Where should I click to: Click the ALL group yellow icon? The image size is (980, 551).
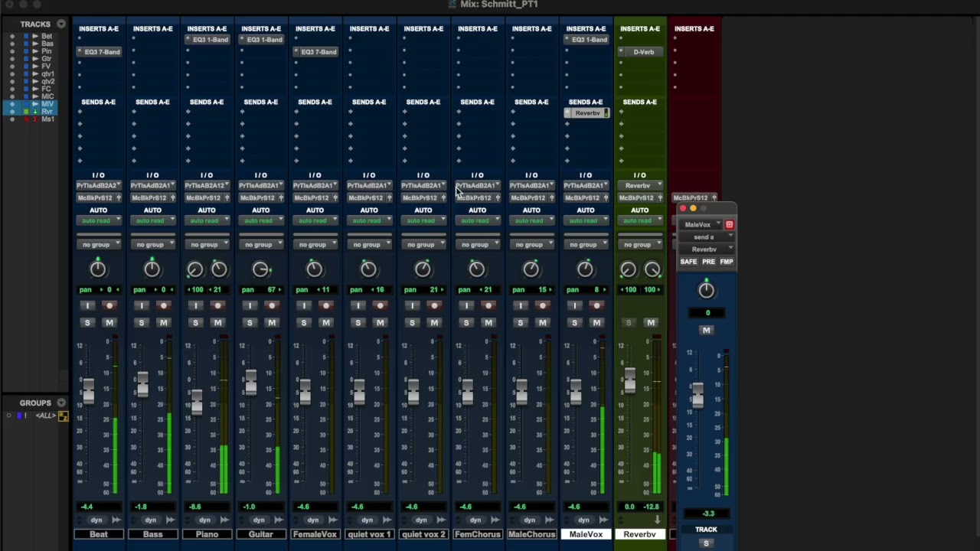tap(64, 416)
